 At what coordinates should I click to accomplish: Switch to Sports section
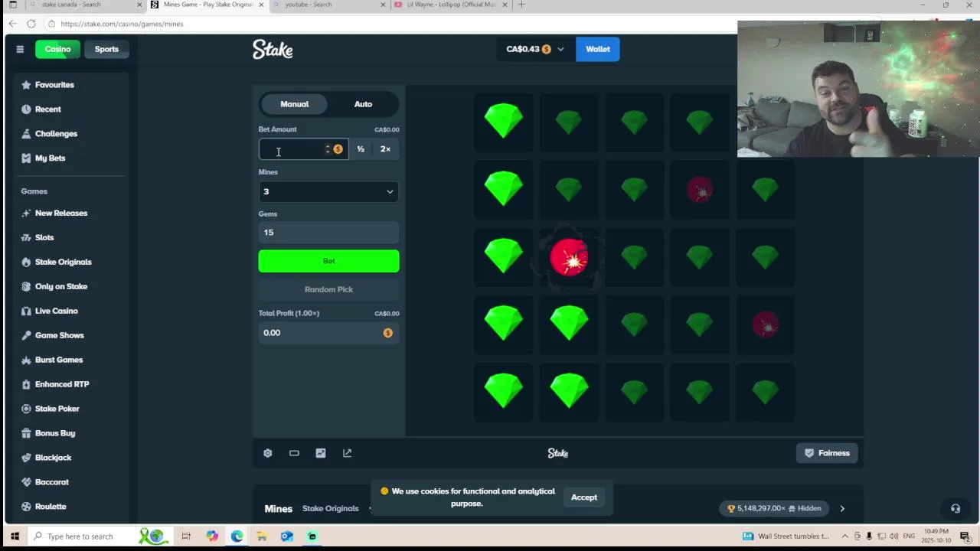[x=106, y=50]
